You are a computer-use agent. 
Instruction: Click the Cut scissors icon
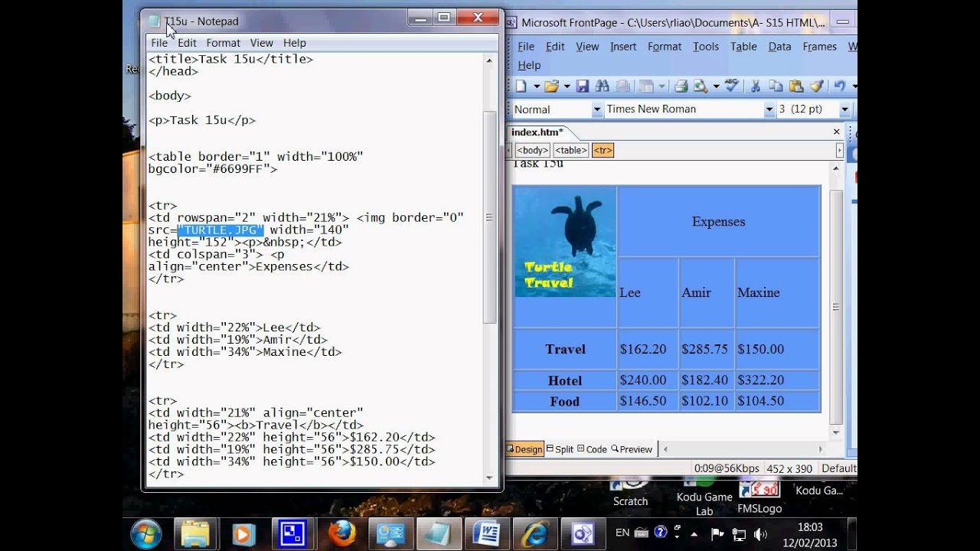(755, 86)
